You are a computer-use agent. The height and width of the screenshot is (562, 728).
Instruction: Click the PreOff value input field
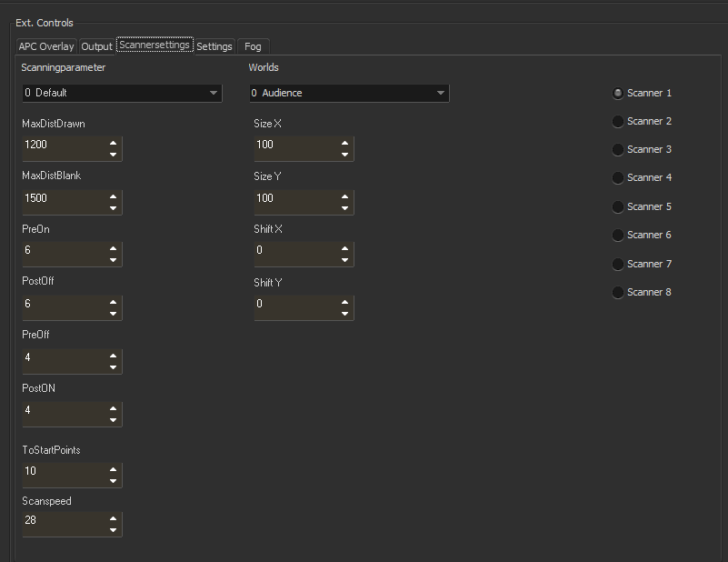pyautogui.click(x=64, y=358)
